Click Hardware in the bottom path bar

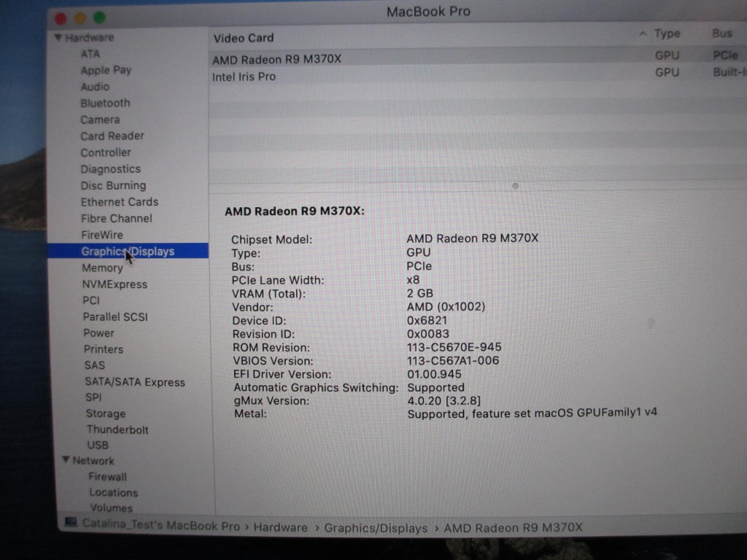pyautogui.click(x=280, y=527)
